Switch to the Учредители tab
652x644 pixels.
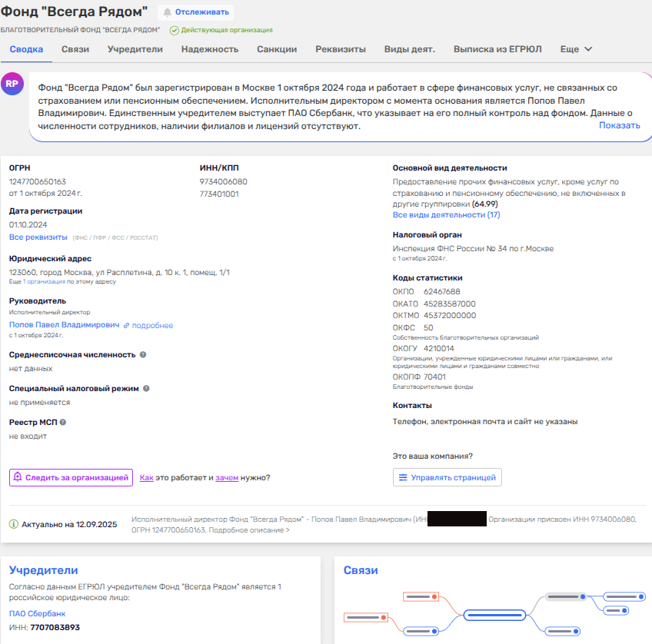coord(135,49)
